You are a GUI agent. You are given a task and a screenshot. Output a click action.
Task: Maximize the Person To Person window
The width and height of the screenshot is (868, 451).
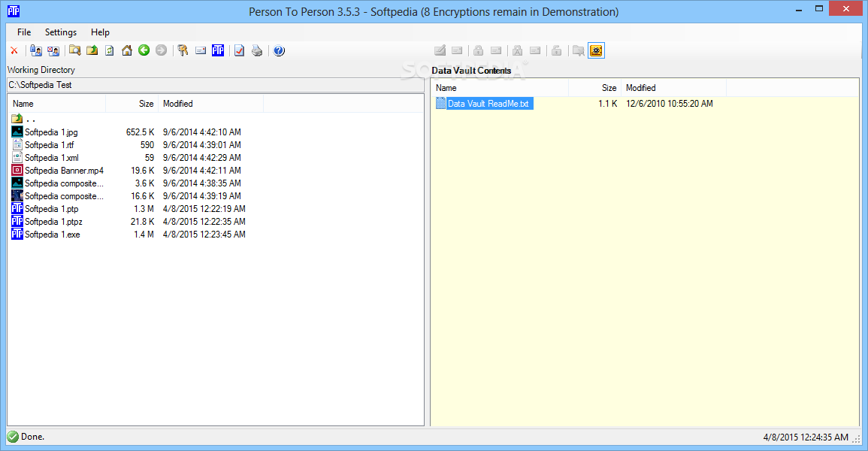818,8
